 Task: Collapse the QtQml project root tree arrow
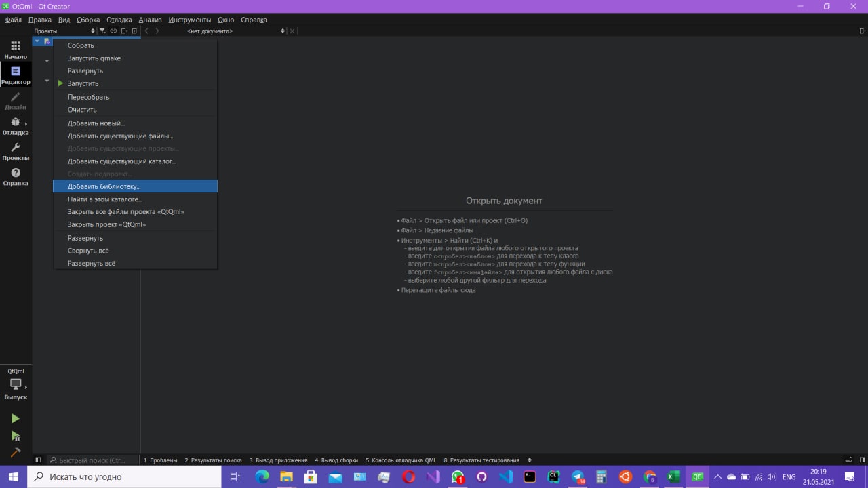37,41
